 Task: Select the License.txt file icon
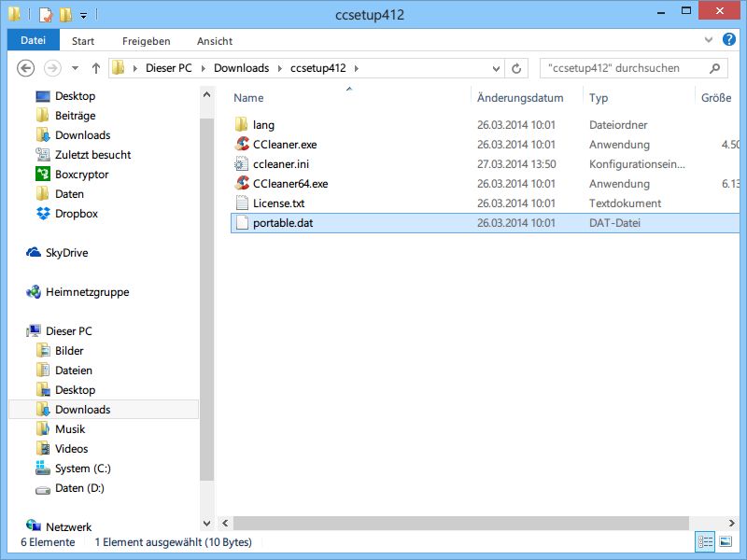pyautogui.click(x=242, y=203)
